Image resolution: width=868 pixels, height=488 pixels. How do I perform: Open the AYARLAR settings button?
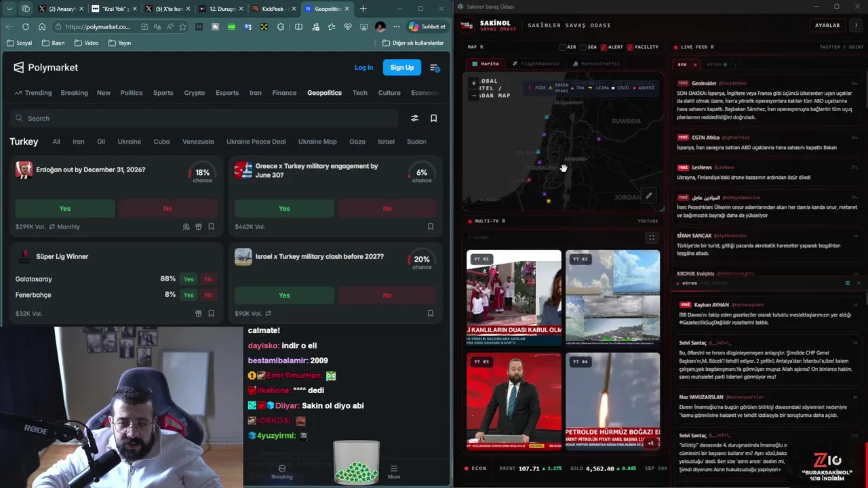point(827,25)
